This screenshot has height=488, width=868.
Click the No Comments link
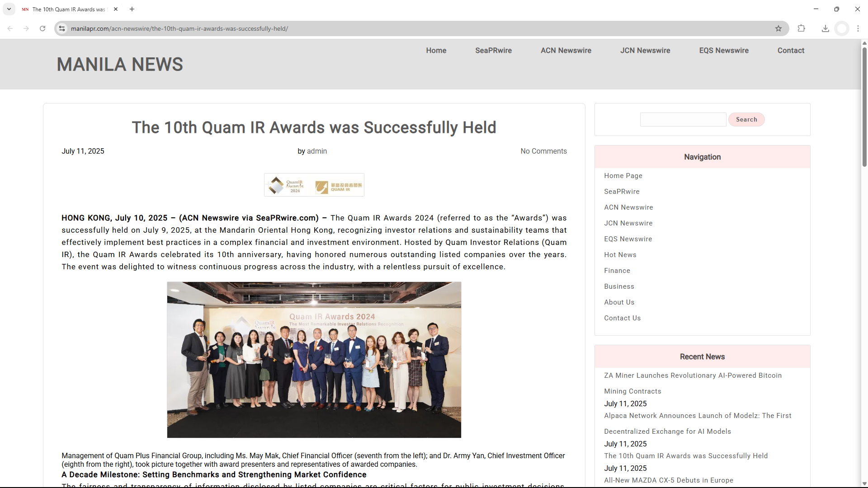[x=543, y=151]
